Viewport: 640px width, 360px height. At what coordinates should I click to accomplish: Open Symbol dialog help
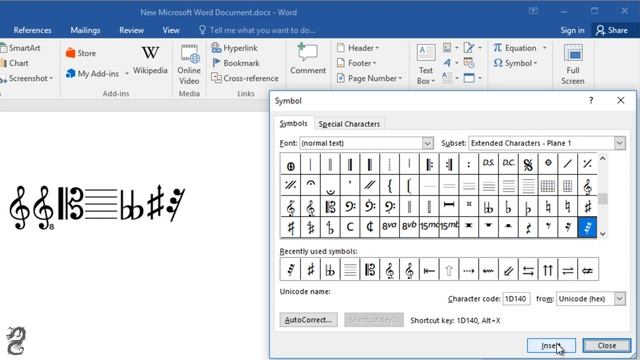click(591, 100)
